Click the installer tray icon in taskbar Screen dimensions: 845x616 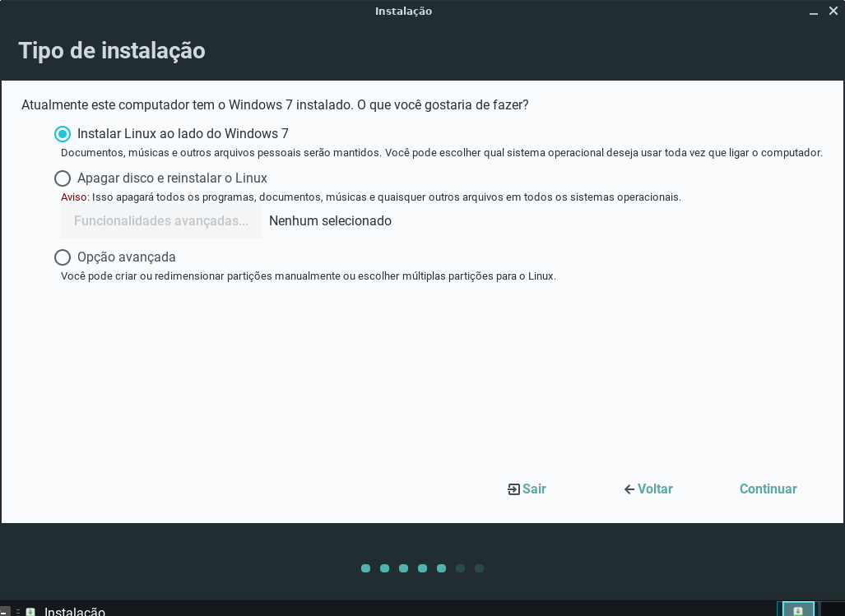[798, 610]
